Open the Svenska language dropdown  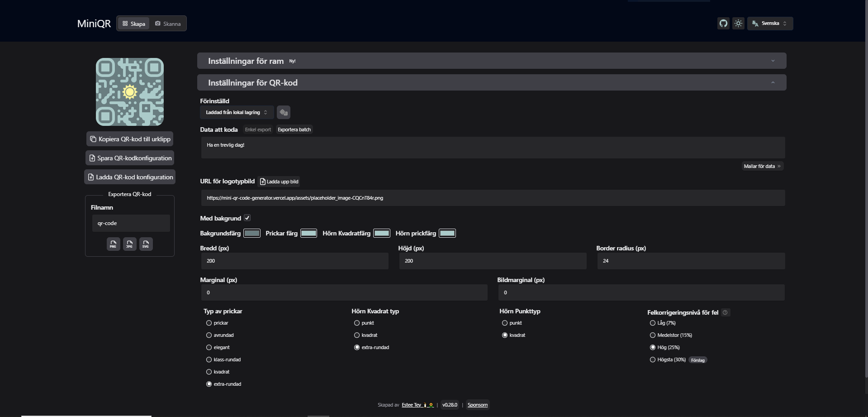click(x=770, y=24)
